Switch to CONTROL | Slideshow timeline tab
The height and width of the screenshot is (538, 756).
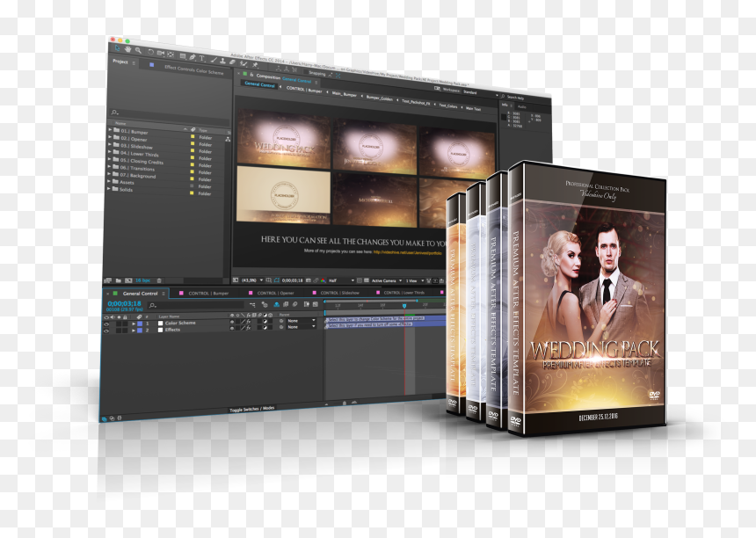[x=340, y=293]
